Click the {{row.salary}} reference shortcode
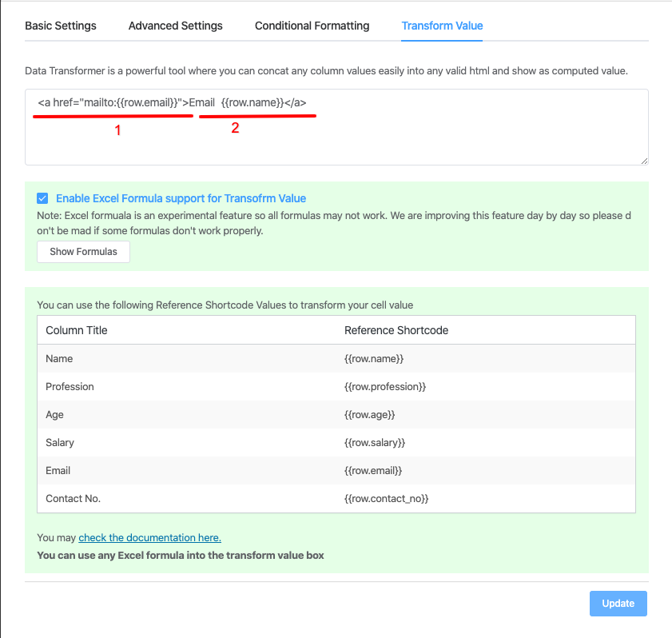The height and width of the screenshot is (638, 672). pos(376,443)
